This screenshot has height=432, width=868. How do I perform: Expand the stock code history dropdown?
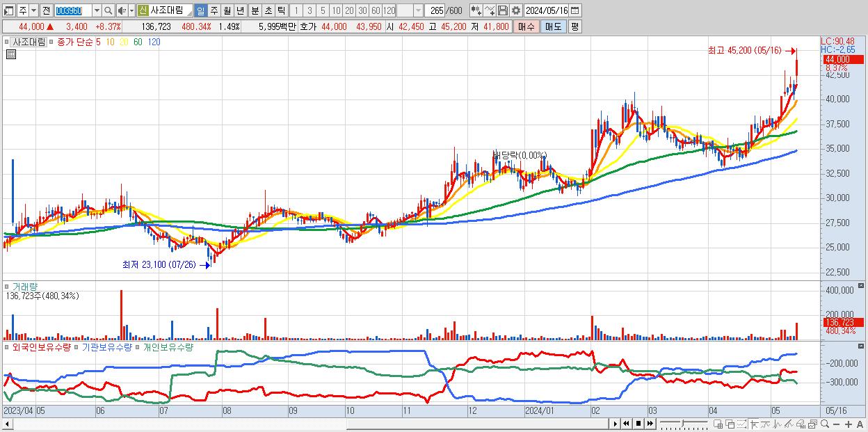click(x=97, y=10)
